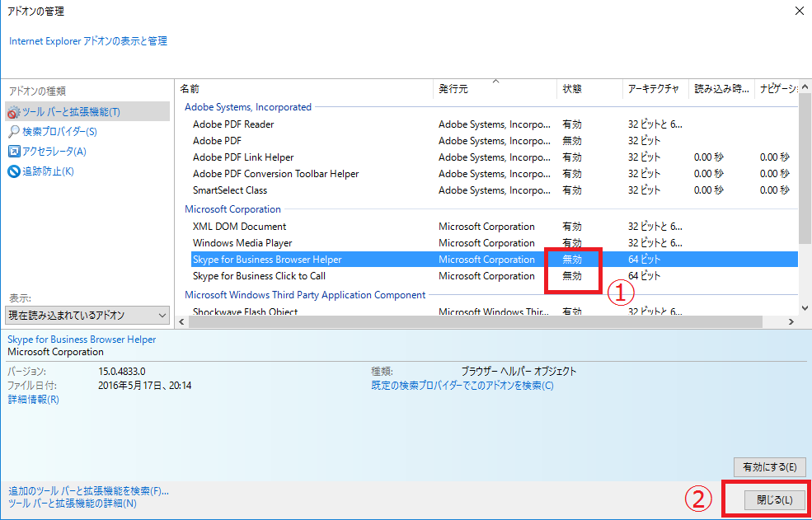Click the tracking protection icon
812x520 pixels.
coord(14,171)
